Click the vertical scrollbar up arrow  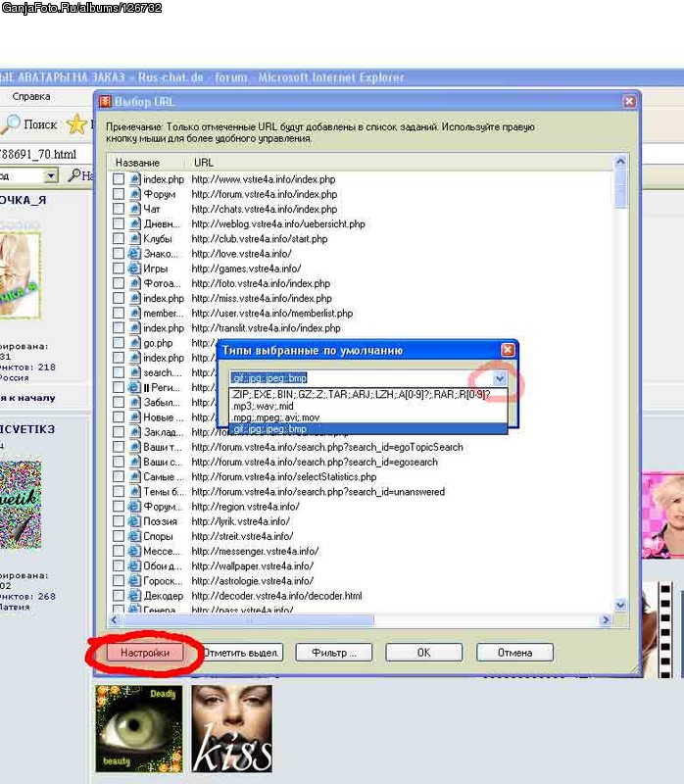620,161
